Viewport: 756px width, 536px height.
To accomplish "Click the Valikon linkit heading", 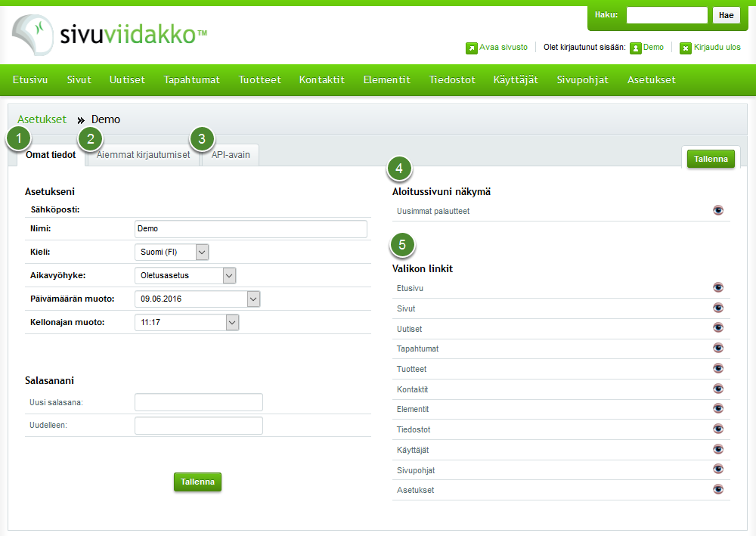I will click(x=423, y=268).
